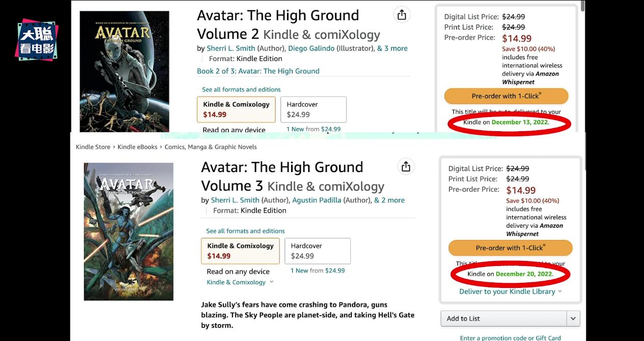
Task: Pre-order Volume 3 with 1-Click
Action: [x=510, y=248]
